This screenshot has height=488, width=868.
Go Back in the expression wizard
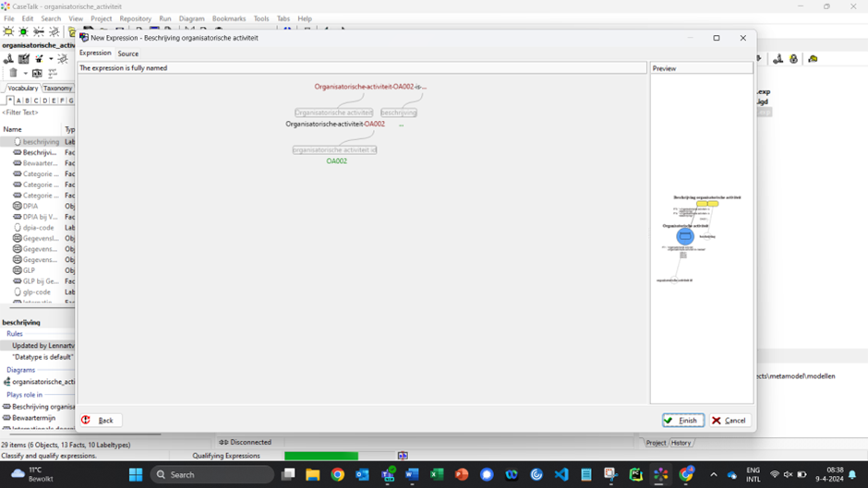[x=98, y=420]
